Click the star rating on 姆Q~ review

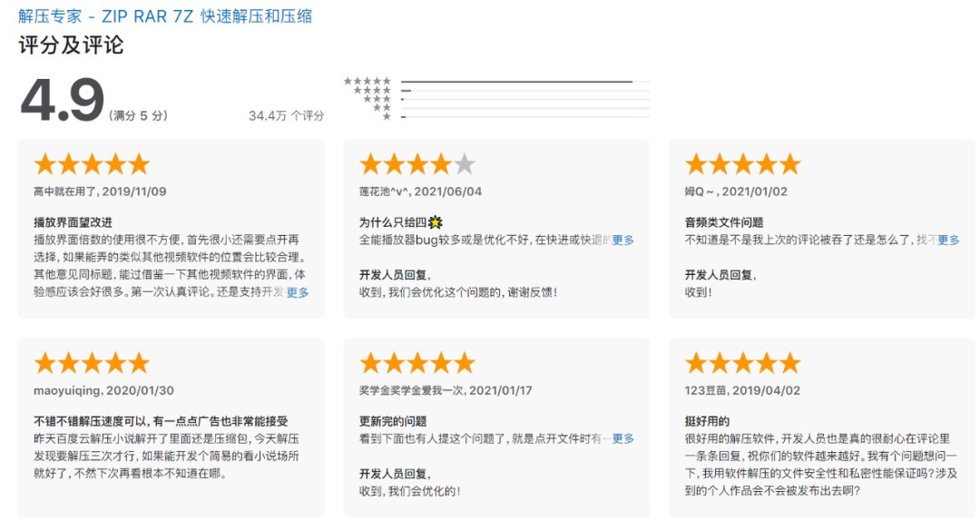(x=742, y=164)
